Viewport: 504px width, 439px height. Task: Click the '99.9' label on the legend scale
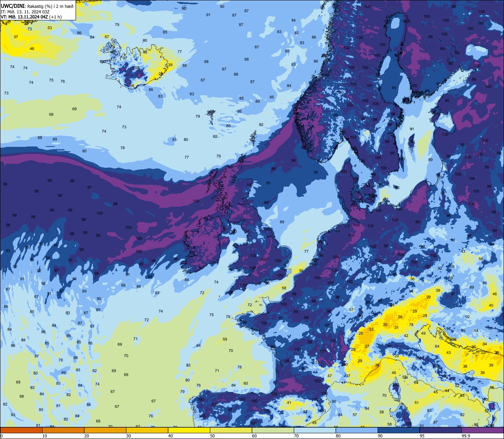pos(466,435)
